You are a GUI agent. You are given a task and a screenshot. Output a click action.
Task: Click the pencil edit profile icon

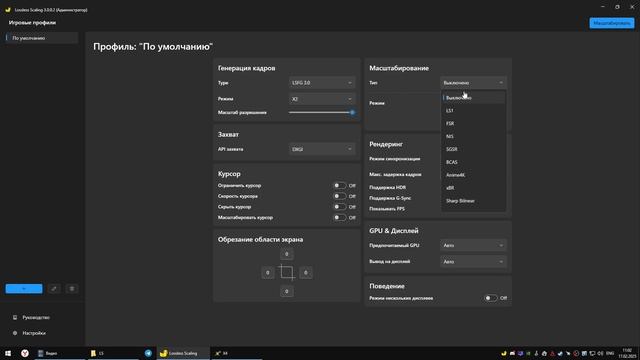[54, 289]
